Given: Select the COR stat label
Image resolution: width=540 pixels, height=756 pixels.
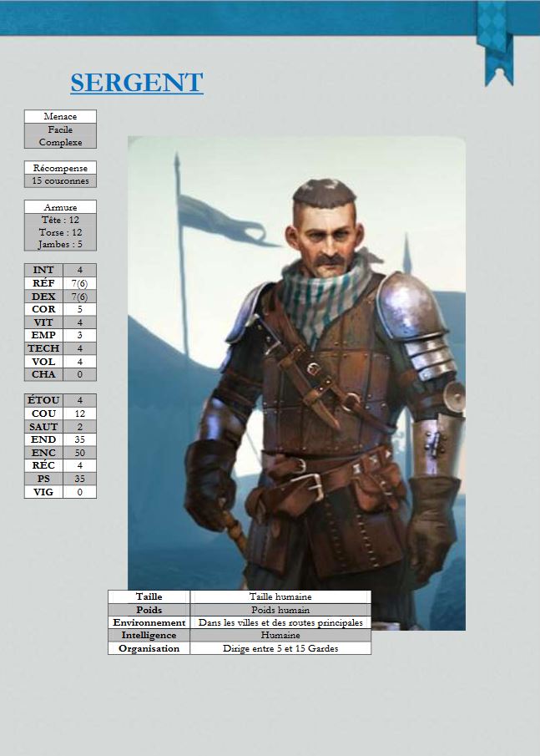Looking at the screenshot, I should pos(43,309).
